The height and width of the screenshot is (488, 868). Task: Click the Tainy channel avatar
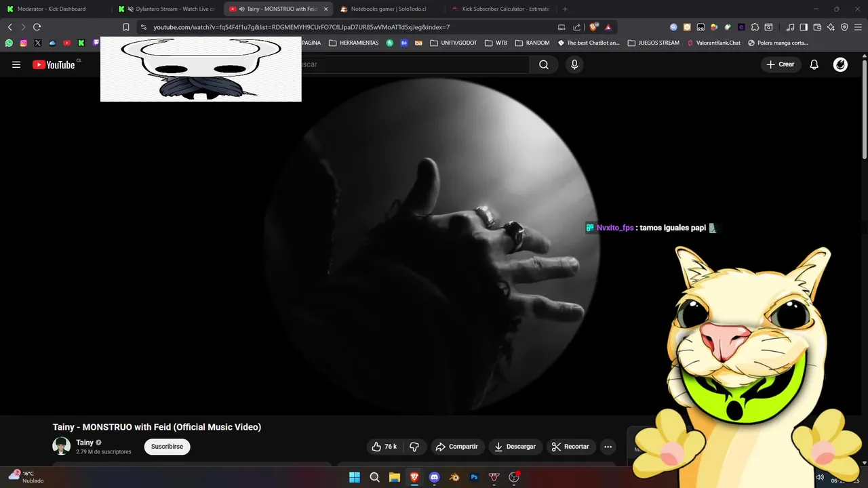pyautogui.click(x=62, y=446)
